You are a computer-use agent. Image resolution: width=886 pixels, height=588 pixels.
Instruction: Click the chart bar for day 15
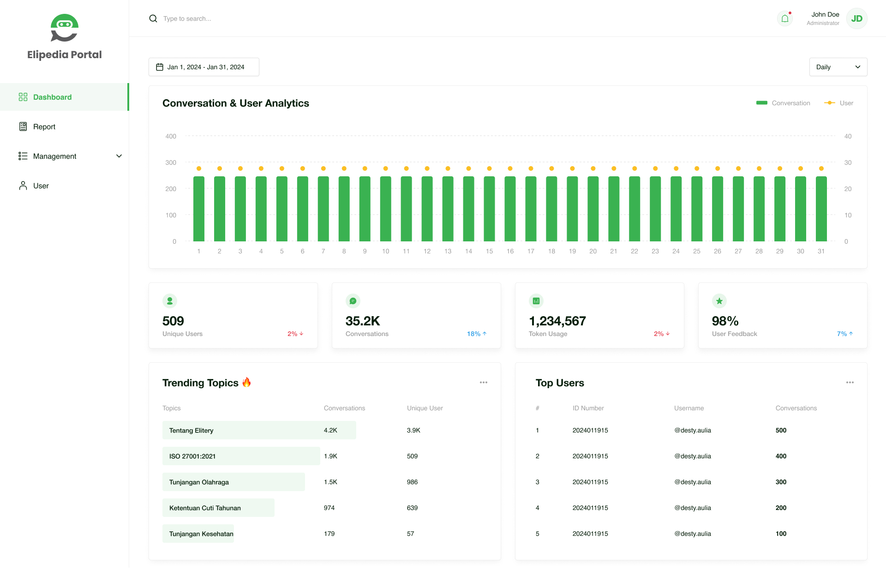pyautogui.click(x=489, y=209)
